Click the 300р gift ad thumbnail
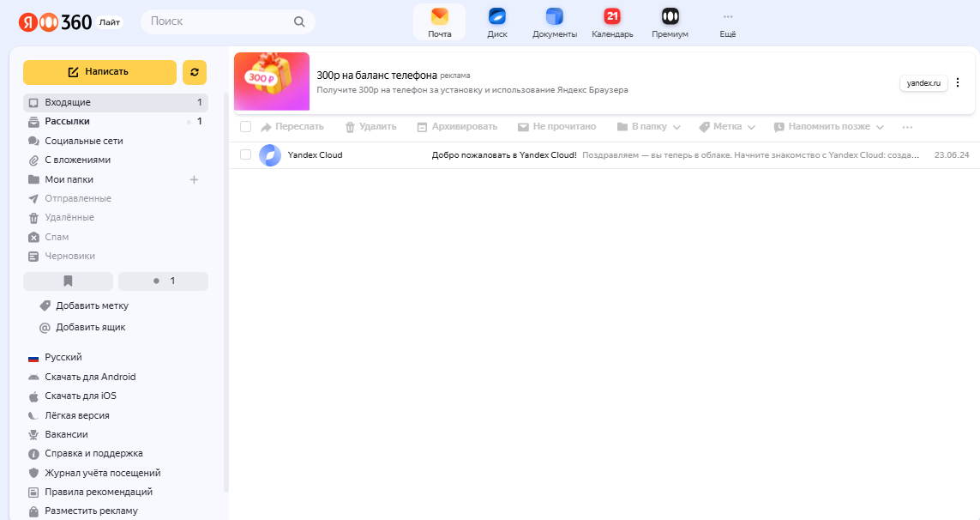The image size is (980, 520). pyautogui.click(x=272, y=82)
